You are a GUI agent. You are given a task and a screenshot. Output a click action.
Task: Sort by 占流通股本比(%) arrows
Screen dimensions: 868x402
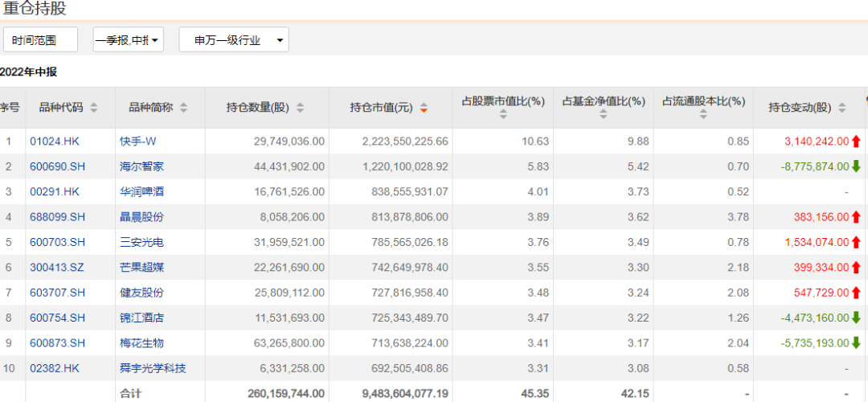(x=703, y=114)
